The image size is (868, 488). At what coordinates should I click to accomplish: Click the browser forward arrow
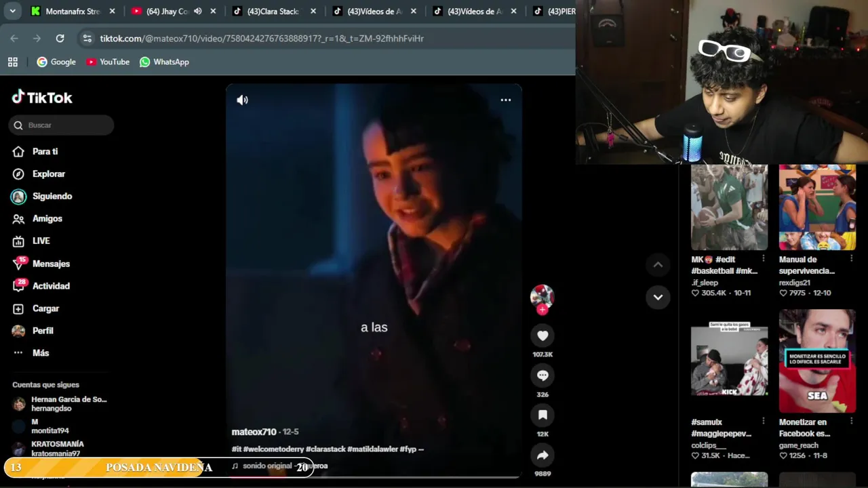(37, 39)
